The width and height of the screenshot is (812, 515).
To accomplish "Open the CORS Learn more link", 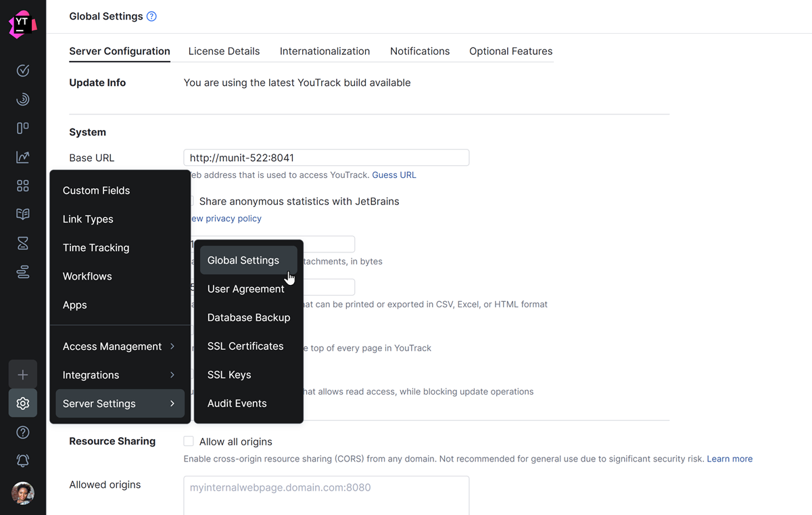I will 730,459.
